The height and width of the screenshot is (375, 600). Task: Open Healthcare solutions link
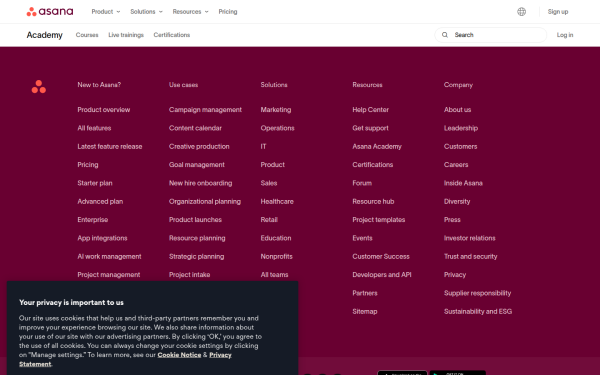coord(277,201)
